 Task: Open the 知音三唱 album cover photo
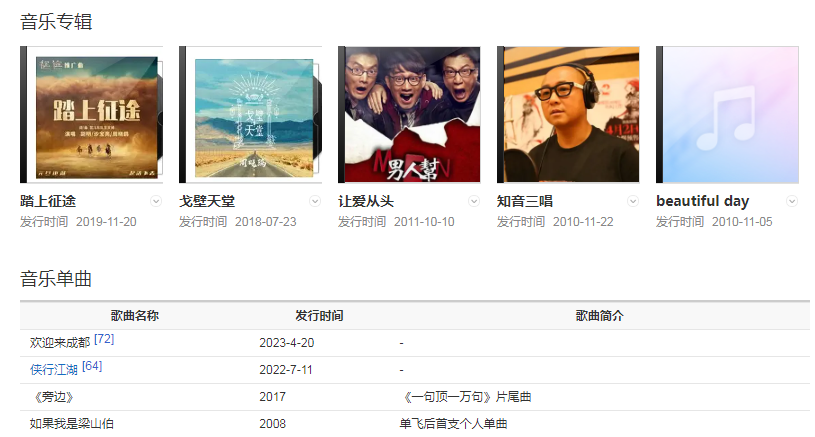tap(569, 114)
